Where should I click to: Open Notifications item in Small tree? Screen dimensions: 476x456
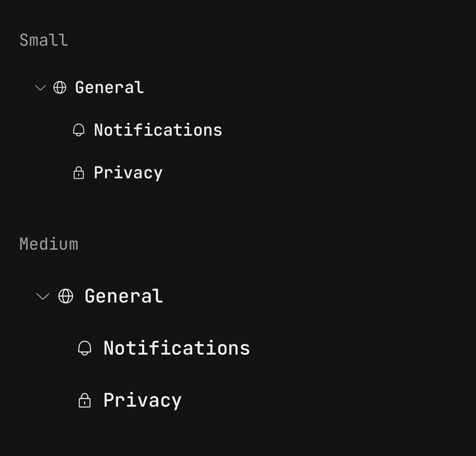click(x=158, y=130)
